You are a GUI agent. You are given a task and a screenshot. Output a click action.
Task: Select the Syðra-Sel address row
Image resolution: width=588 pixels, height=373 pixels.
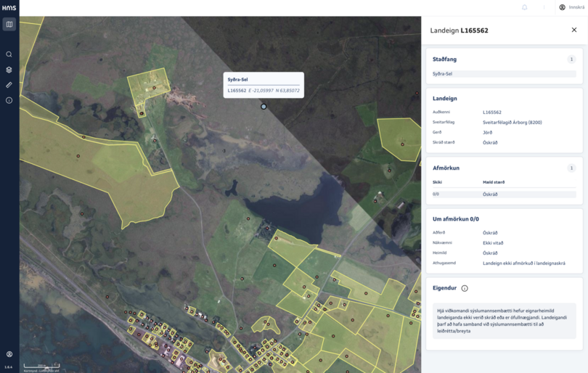504,74
